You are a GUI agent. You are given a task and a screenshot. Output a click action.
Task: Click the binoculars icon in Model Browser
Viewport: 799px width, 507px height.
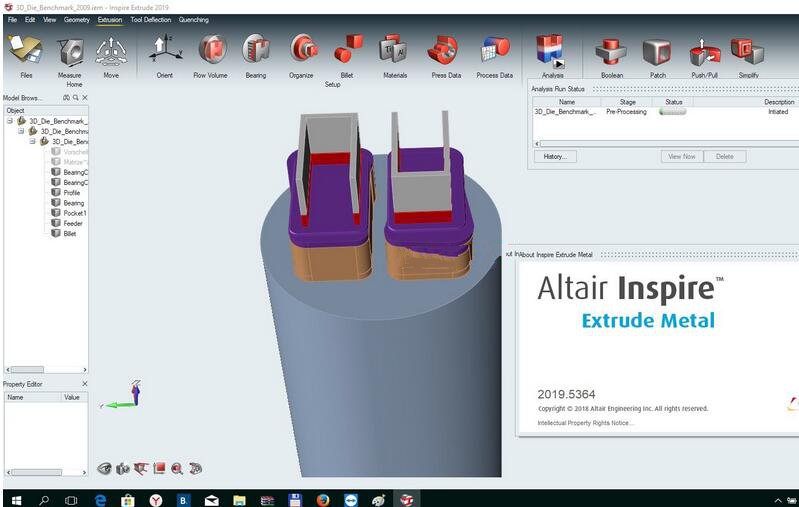click(x=66, y=97)
